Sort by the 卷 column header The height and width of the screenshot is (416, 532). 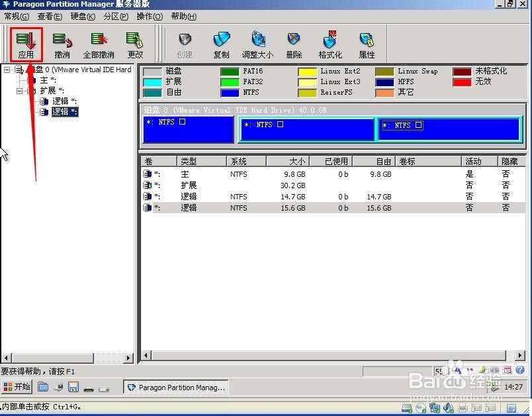(x=159, y=162)
